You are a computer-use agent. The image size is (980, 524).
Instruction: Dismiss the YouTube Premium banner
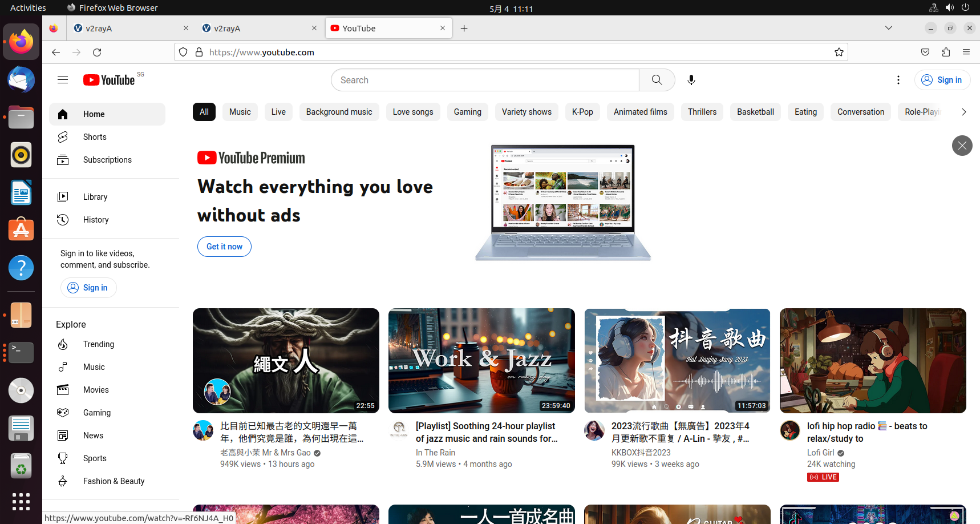(962, 146)
